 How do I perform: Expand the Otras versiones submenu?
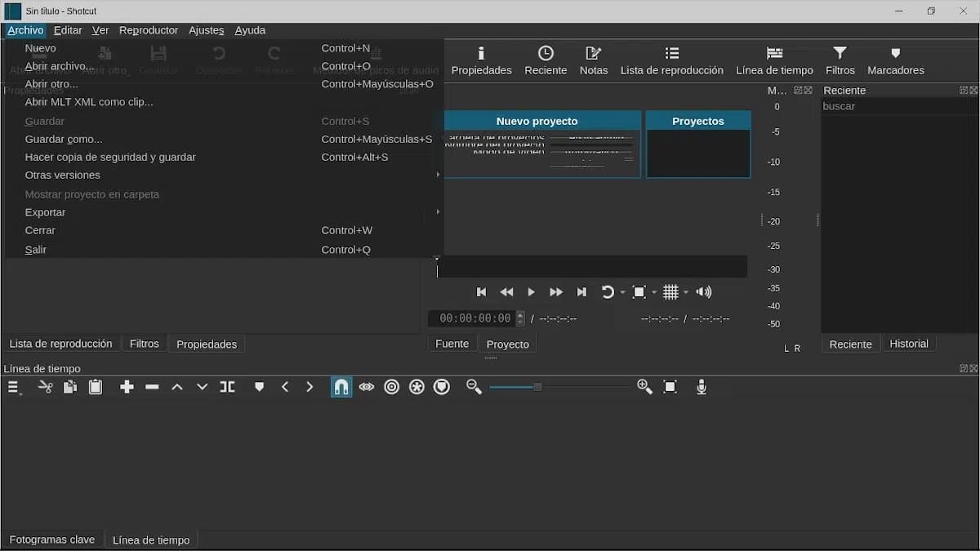tap(225, 175)
